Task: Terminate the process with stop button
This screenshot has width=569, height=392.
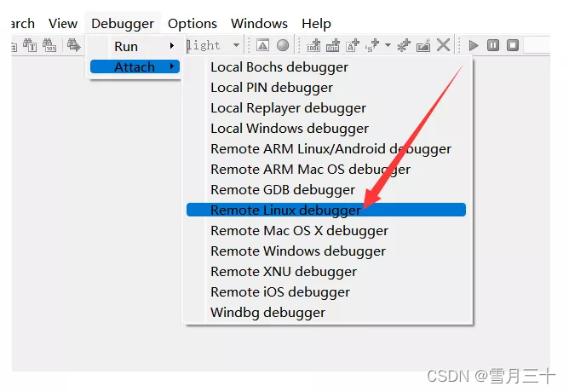Action: [513, 45]
